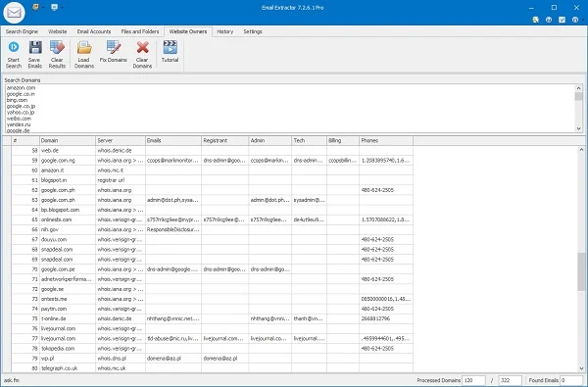
Task: Click yandex.ru in the Search Domains list
Action: (19, 124)
